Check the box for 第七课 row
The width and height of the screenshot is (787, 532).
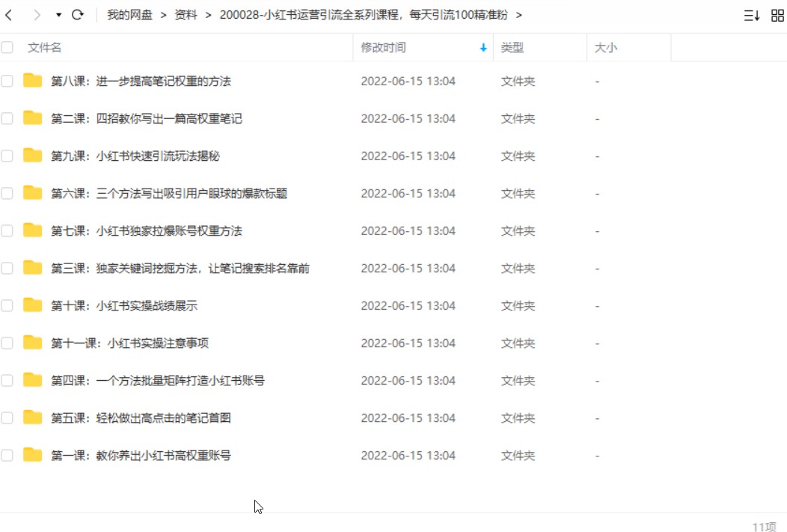click(7, 230)
